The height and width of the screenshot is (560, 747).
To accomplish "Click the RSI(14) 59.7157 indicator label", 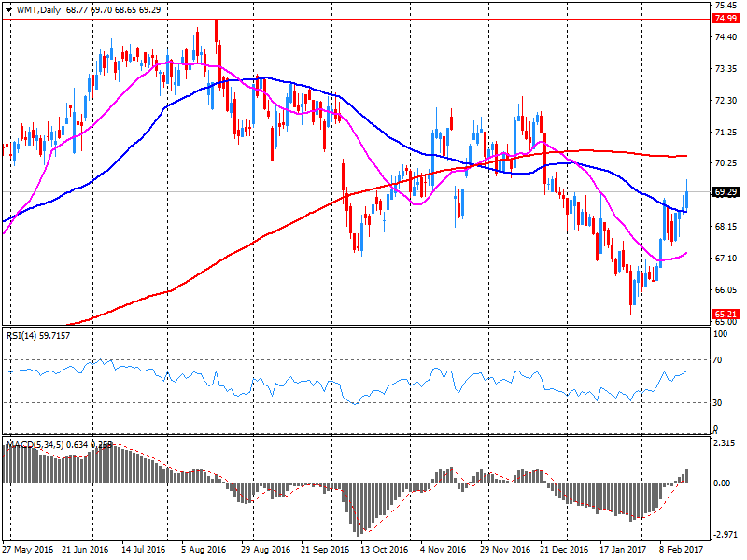I will pos(38,336).
